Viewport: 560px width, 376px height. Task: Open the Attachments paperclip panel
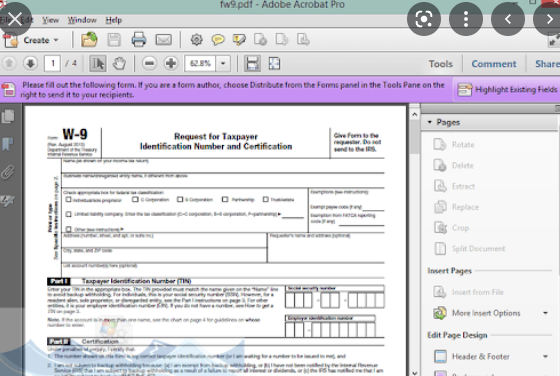(8, 172)
